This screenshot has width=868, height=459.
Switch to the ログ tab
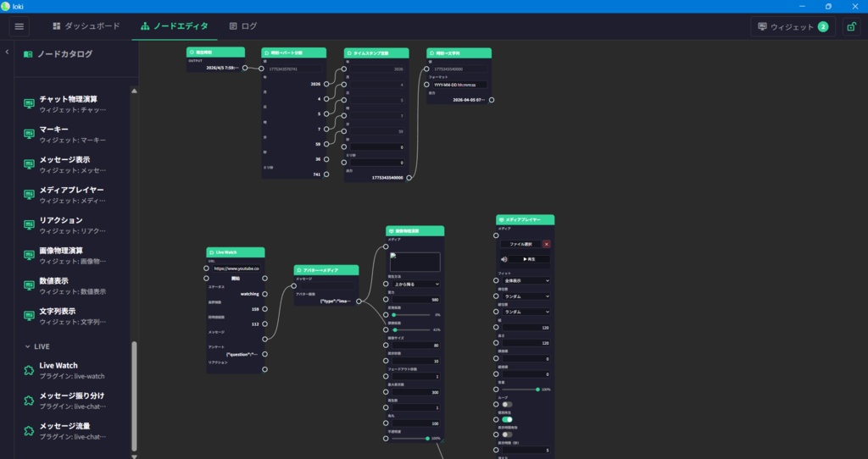click(243, 26)
